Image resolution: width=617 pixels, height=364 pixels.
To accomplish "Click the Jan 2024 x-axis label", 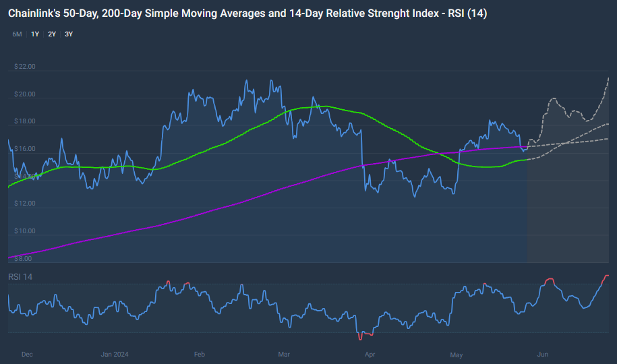I will point(115,354).
